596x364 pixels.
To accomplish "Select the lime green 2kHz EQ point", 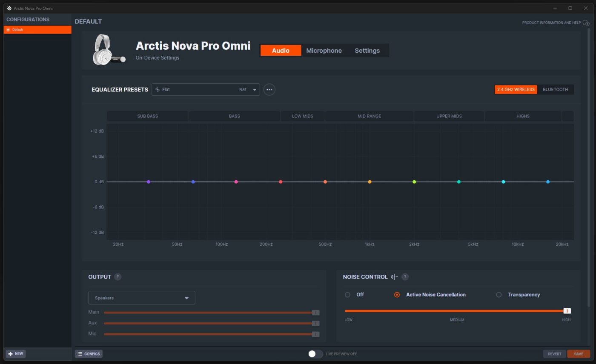I will pyautogui.click(x=414, y=182).
